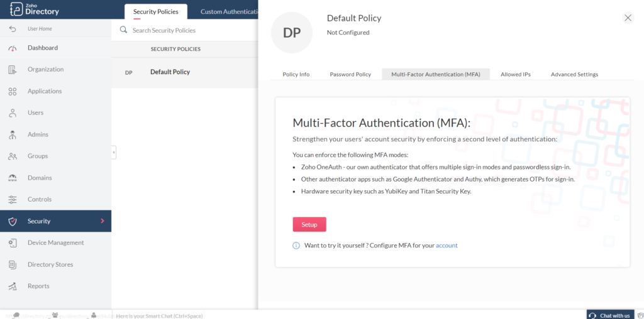Screen dimensions: 644x319
Task: Open the Reports menu item
Action: tap(55, 286)
